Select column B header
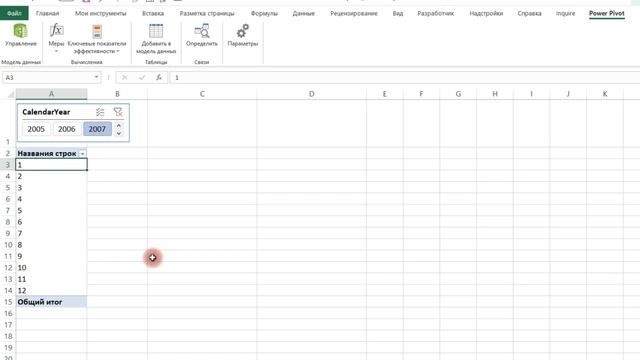640x360 pixels. coord(117,94)
